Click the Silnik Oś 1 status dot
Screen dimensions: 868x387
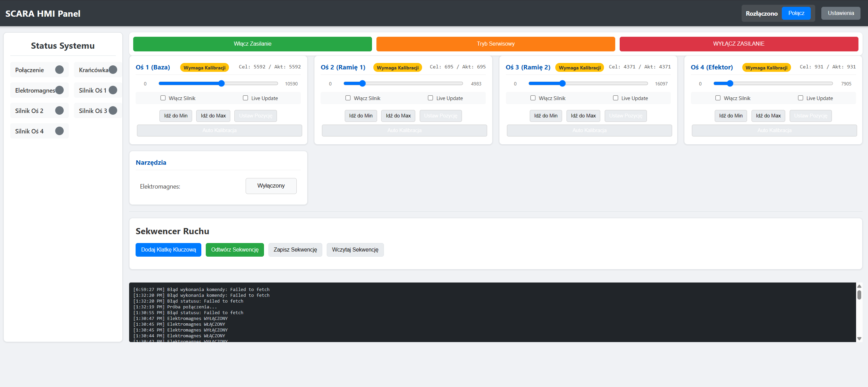(113, 90)
